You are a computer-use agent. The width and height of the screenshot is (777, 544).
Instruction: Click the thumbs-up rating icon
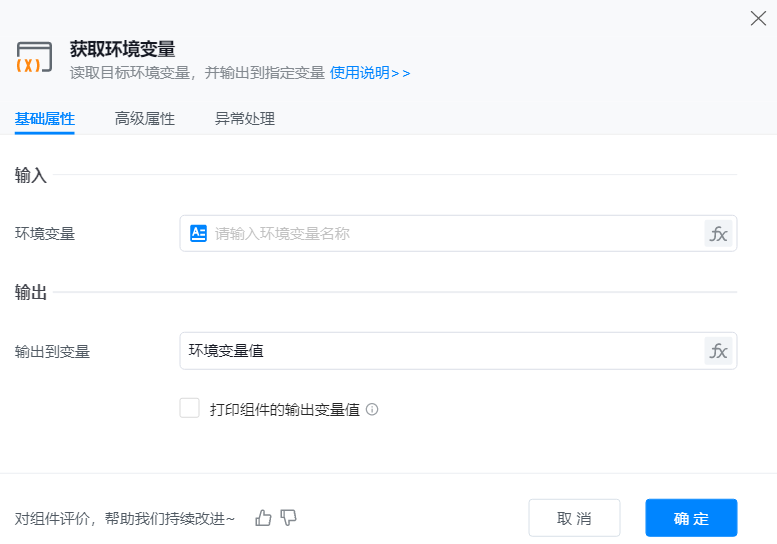click(264, 517)
